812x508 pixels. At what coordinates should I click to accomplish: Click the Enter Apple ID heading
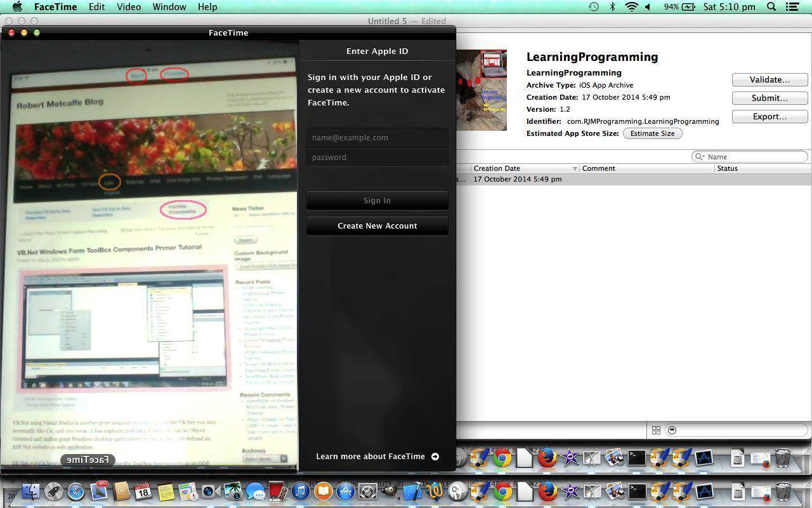click(377, 51)
